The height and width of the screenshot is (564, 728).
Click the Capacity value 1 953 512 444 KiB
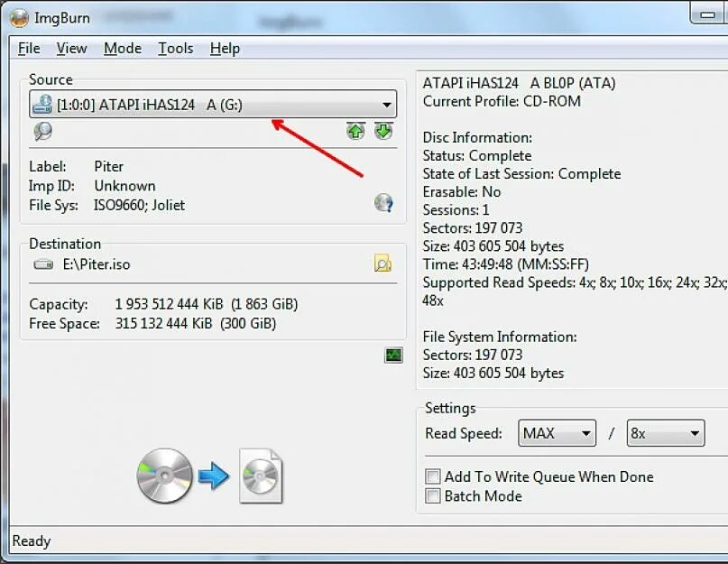(x=169, y=304)
